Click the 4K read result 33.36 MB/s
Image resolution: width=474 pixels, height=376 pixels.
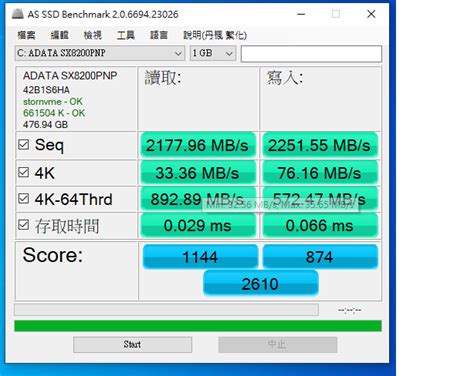pyautogui.click(x=198, y=173)
